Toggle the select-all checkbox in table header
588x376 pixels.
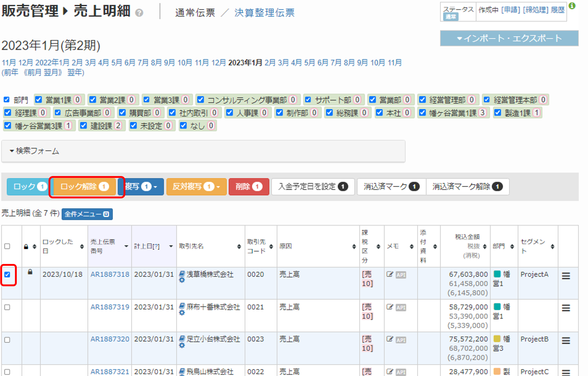(x=7, y=246)
